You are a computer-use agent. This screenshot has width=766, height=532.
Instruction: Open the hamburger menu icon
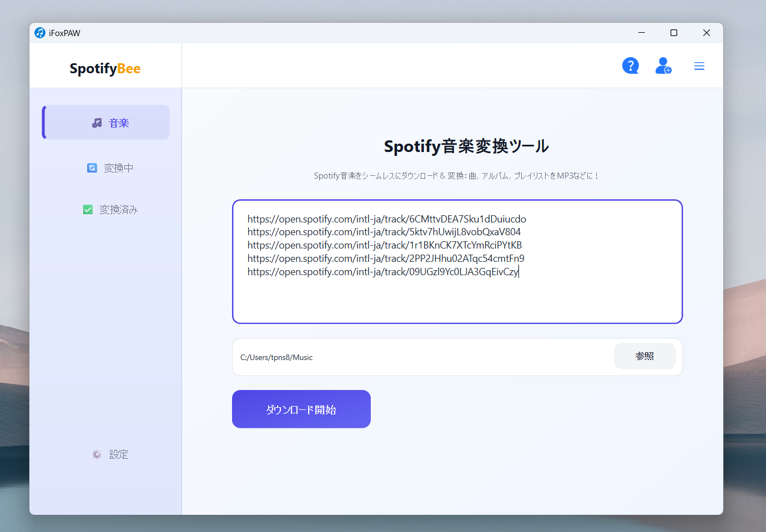tap(699, 65)
